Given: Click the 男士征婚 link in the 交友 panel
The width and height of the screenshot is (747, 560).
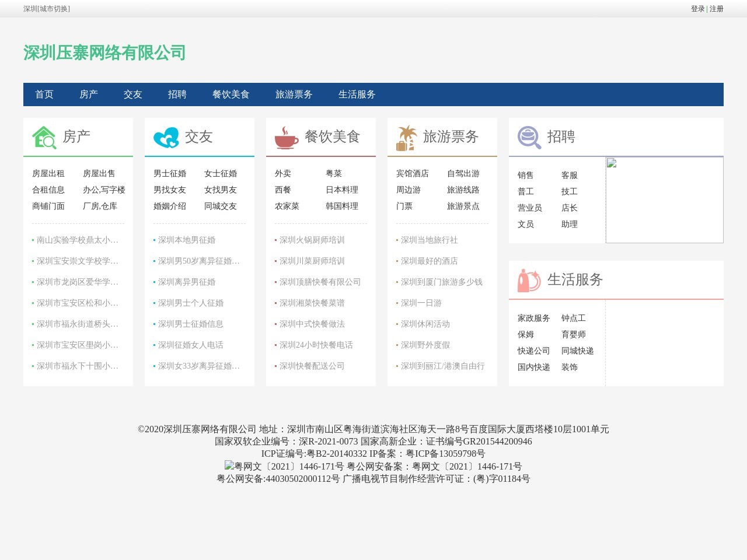Looking at the screenshot, I should pyautogui.click(x=170, y=173).
